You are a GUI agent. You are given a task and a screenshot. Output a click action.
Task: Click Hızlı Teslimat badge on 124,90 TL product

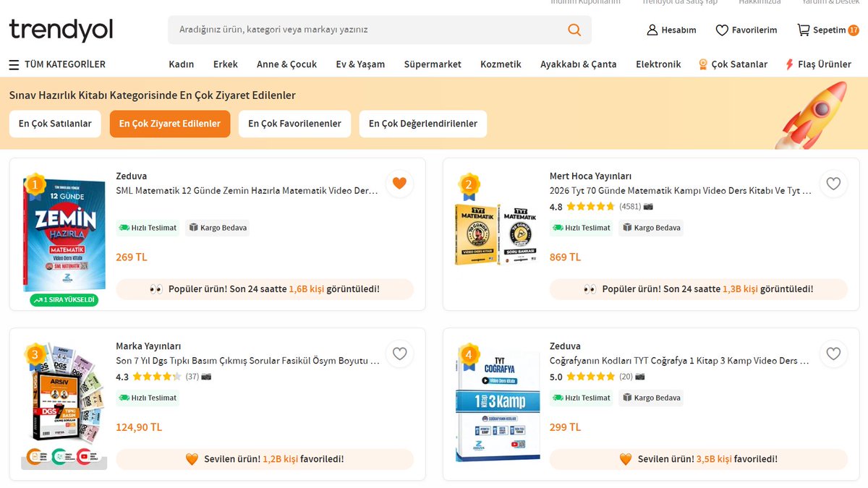tap(148, 398)
